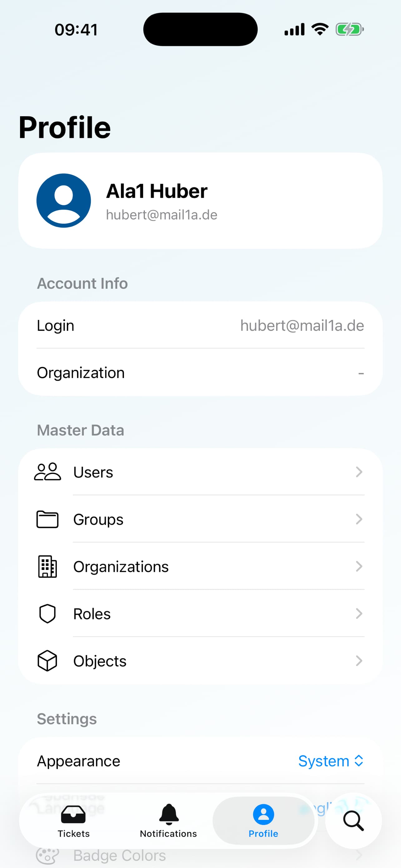This screenshot has width=401, height=868.
Task: Open search with the magnifying glass
Action: [x=353, y=821]
